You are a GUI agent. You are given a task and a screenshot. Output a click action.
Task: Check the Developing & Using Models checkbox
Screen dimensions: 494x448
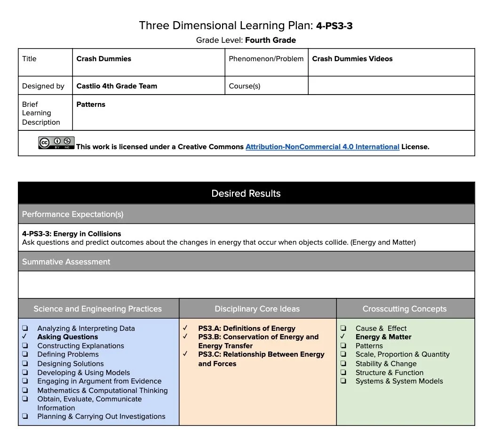coord(25,372)
